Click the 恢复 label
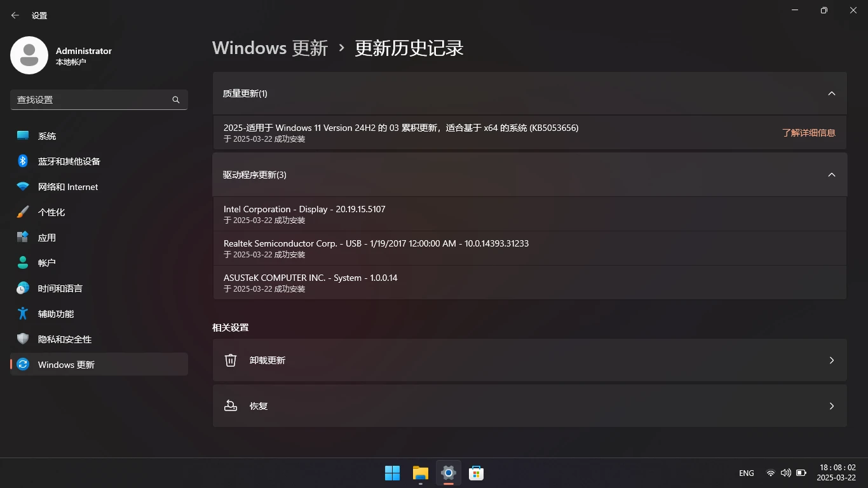 pyautogui.click(x=259, y=406)
